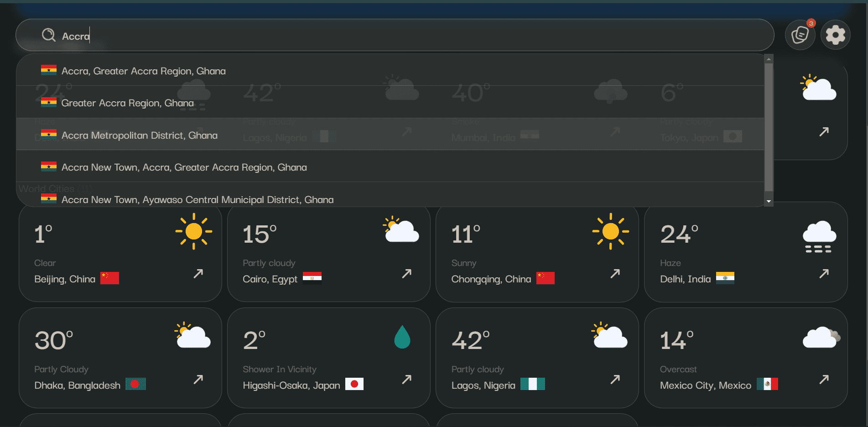Viewport: 868px width, 427px height.
Task: Click the Nigeria flag on bottom Lagos card
Action: click(533, 384)
